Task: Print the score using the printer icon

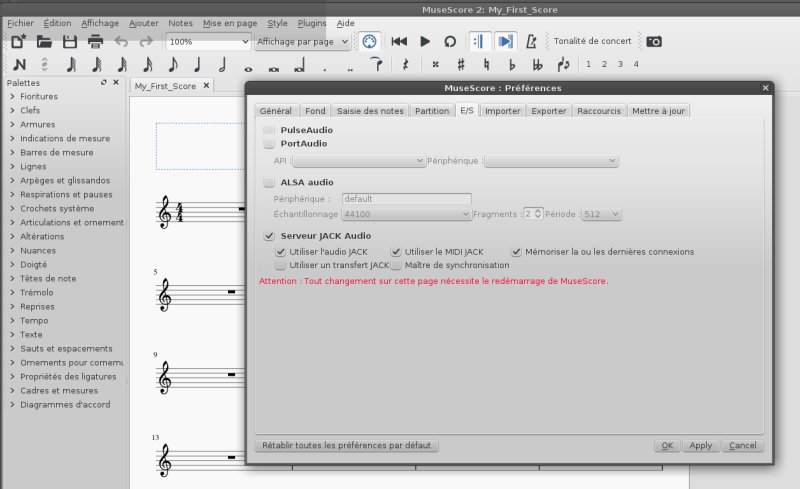Action: [95, 41]
